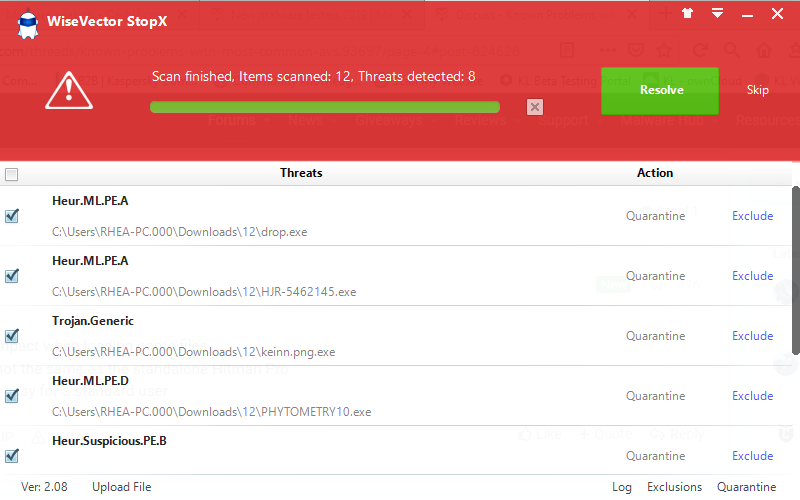
Task: Open the Quarantine list in footer
Action: [746, 487]
